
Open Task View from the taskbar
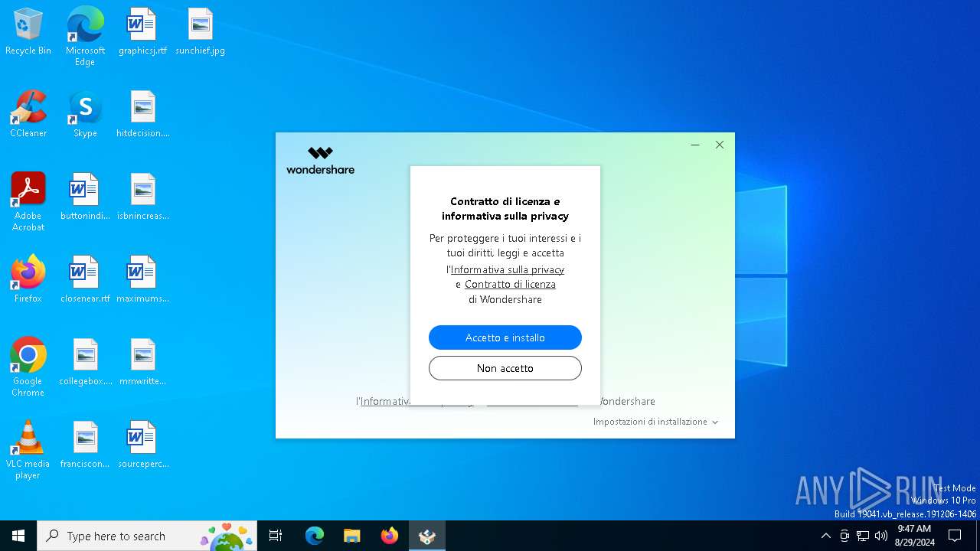click(x=276, y=536)
